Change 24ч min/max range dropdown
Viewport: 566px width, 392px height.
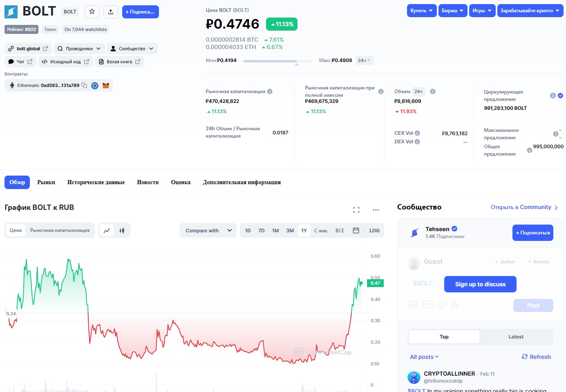[364, 60]
